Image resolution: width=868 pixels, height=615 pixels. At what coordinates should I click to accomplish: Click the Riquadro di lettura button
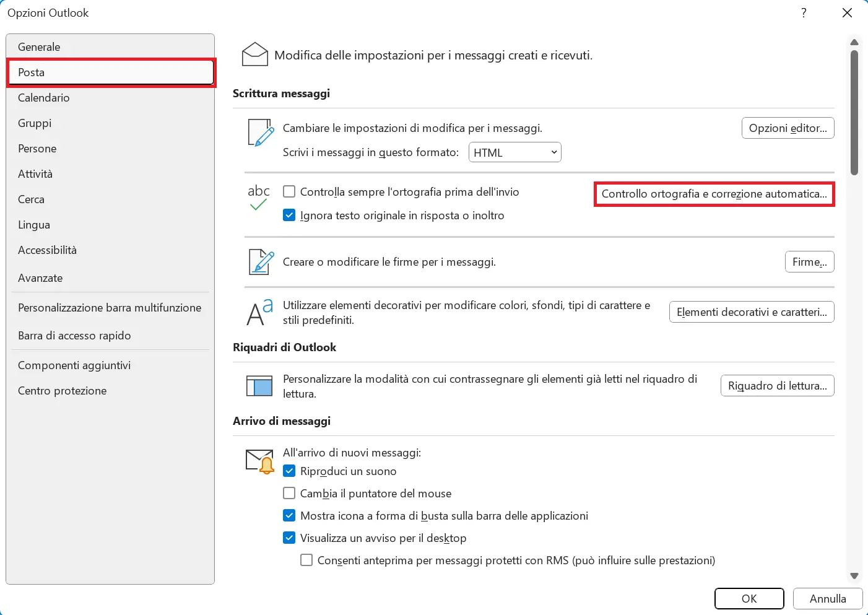[778, 386]
